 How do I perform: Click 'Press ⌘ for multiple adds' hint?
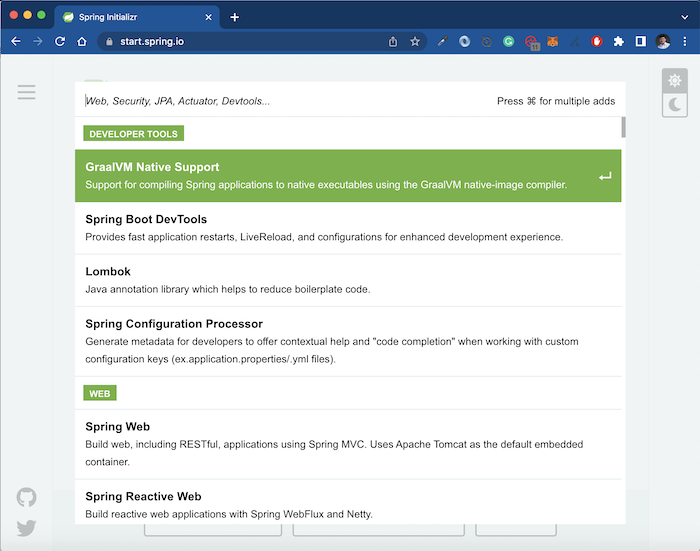point(556,101)
